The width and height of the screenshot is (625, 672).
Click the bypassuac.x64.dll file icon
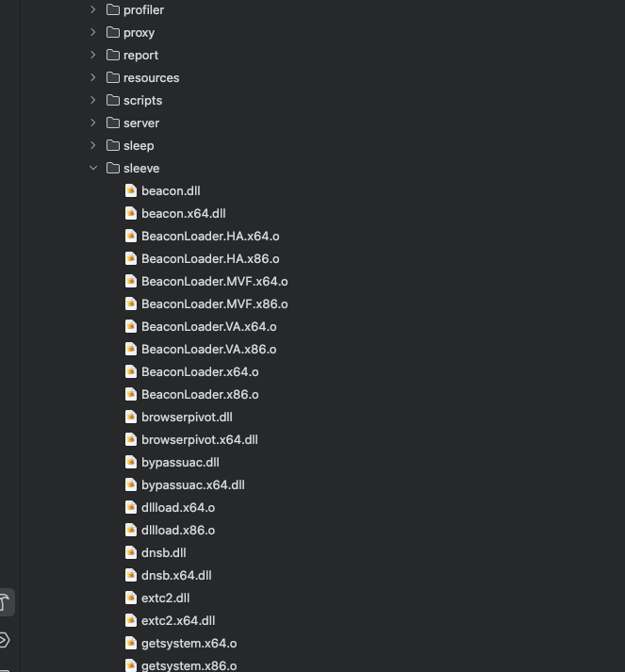[131, 484]
